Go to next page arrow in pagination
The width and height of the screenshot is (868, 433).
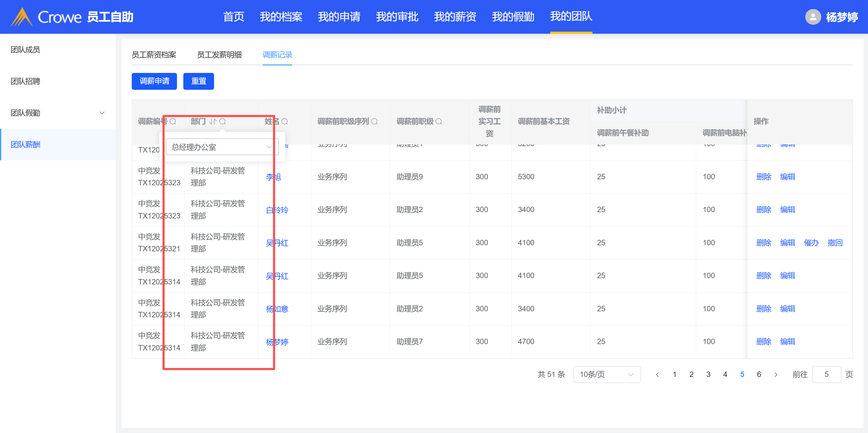click(x=776, y=375)
